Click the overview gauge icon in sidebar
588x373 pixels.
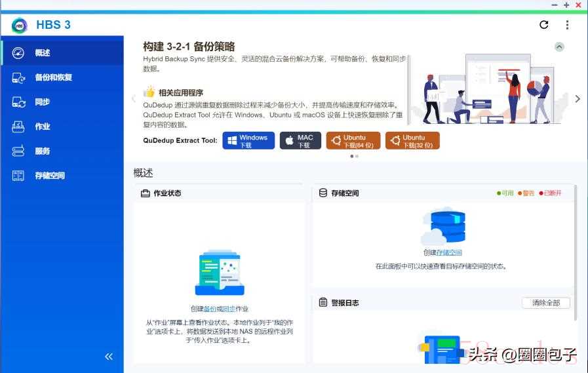[x=18, y=53]
